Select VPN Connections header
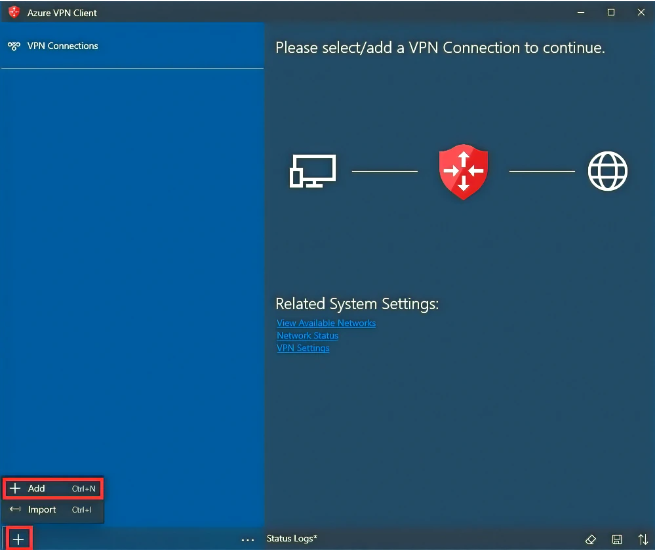655x552 pixels. point(63,46)
